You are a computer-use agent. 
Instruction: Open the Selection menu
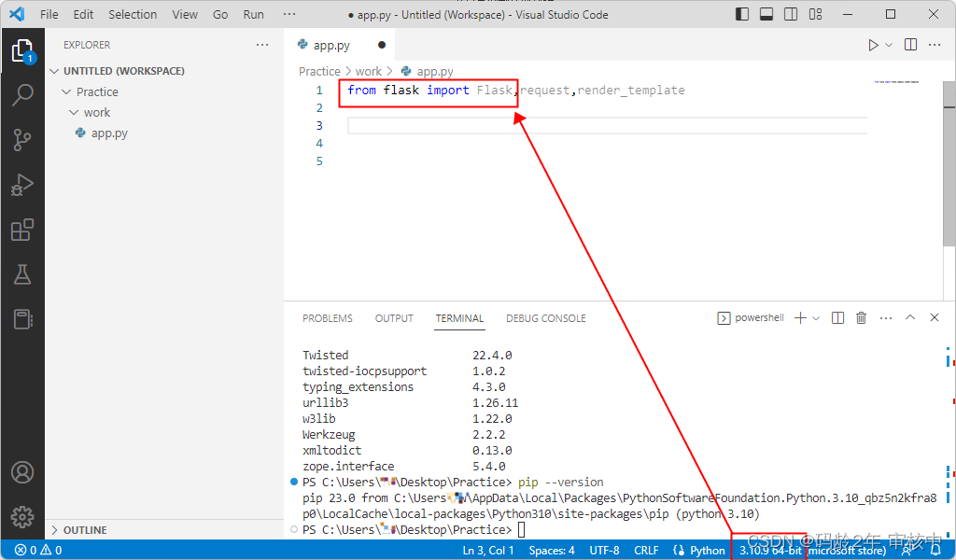click(133, 14)
